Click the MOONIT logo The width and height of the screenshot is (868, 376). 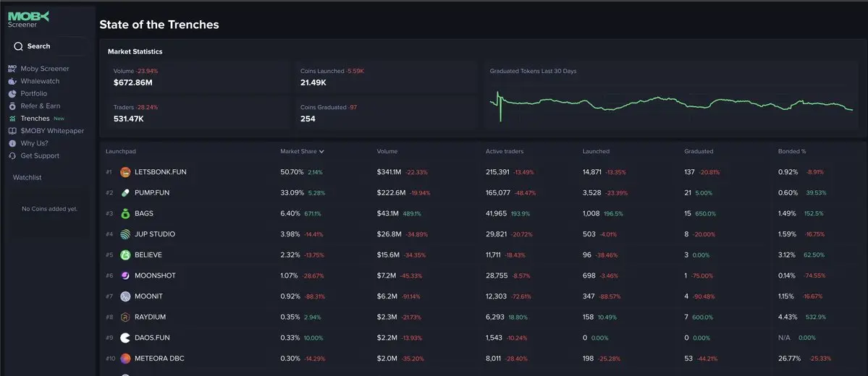(x=125, y=296)
